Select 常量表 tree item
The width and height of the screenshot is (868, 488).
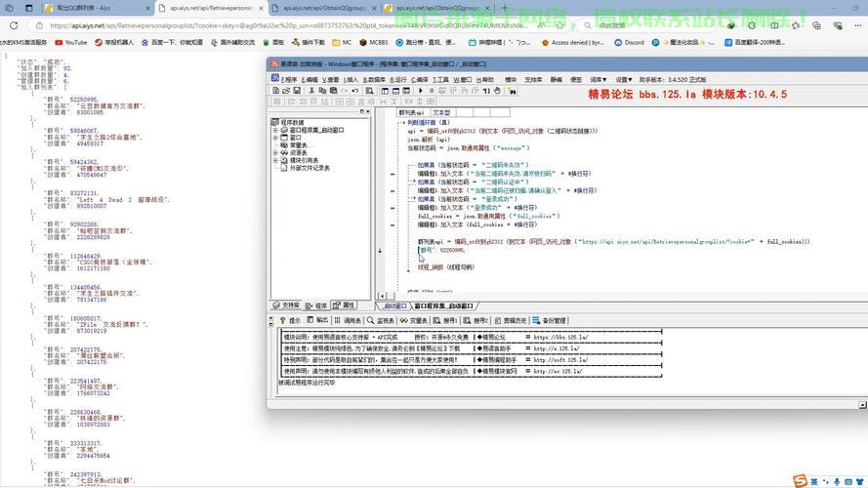tap(299, 145)
